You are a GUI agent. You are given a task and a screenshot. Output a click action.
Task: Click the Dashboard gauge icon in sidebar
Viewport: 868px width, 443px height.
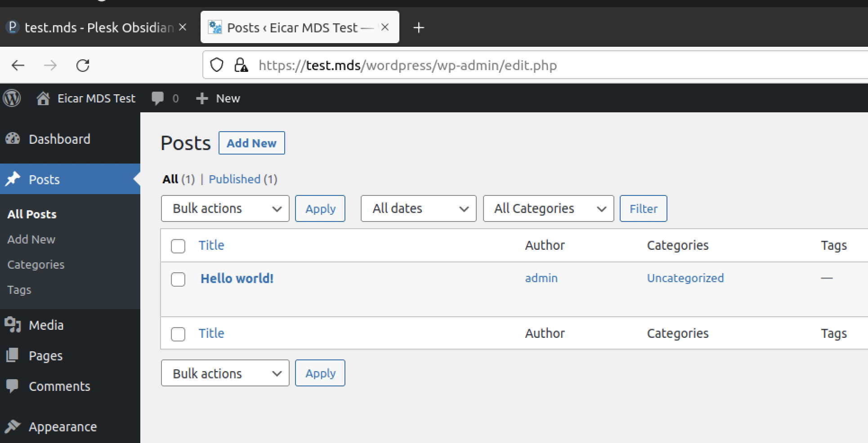(x=13, y=139)
